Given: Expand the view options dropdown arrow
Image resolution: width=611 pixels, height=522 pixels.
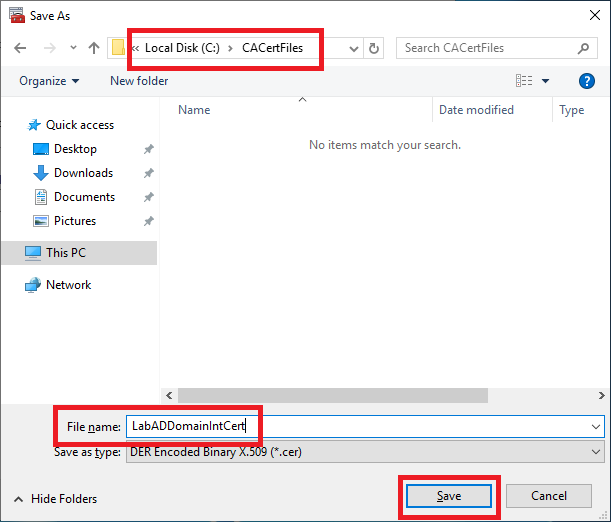Looking at the screenshot, I should click(x=546, y=81).
